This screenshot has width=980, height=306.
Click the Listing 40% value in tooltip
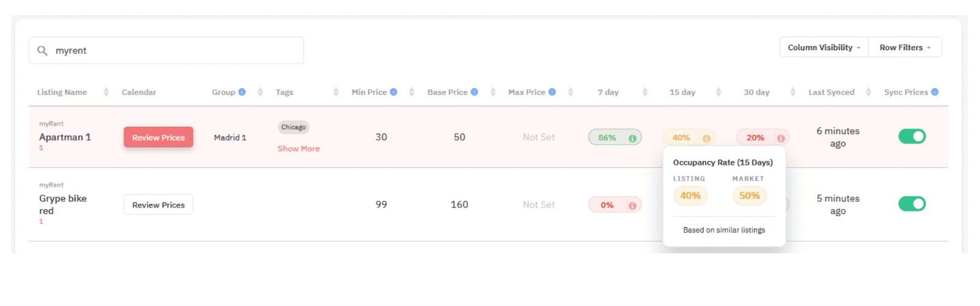(x=690, y=196)
